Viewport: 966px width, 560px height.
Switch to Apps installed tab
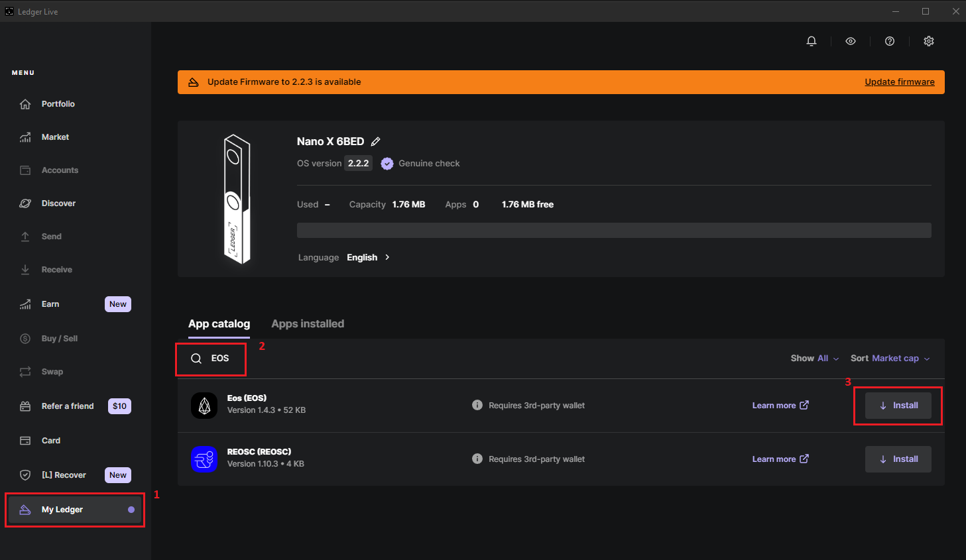[308, 324]
